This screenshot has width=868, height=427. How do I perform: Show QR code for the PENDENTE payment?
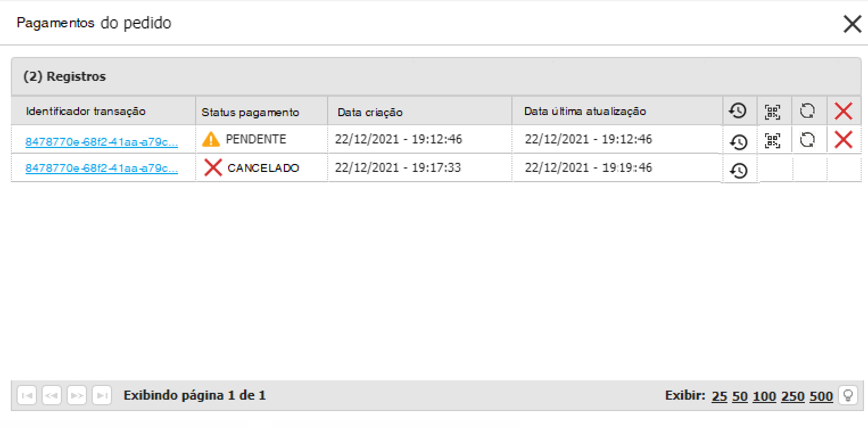[772, 140]
